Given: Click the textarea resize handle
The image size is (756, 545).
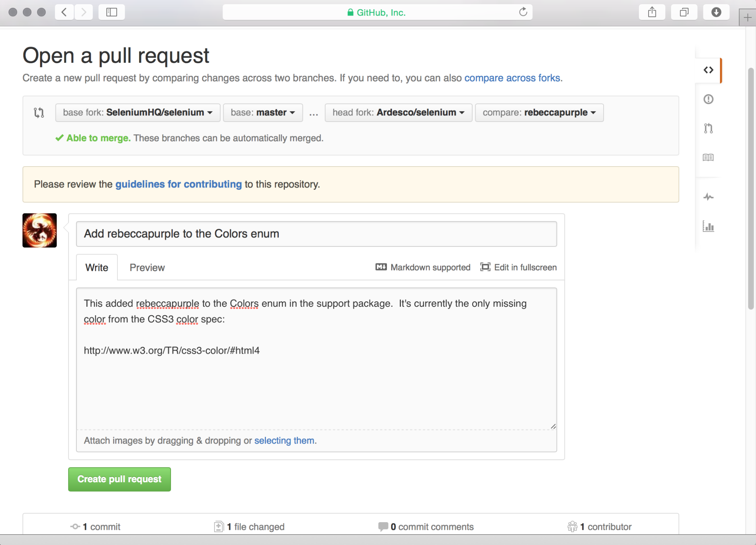Looking at the screenshot, I should [553, 426].
